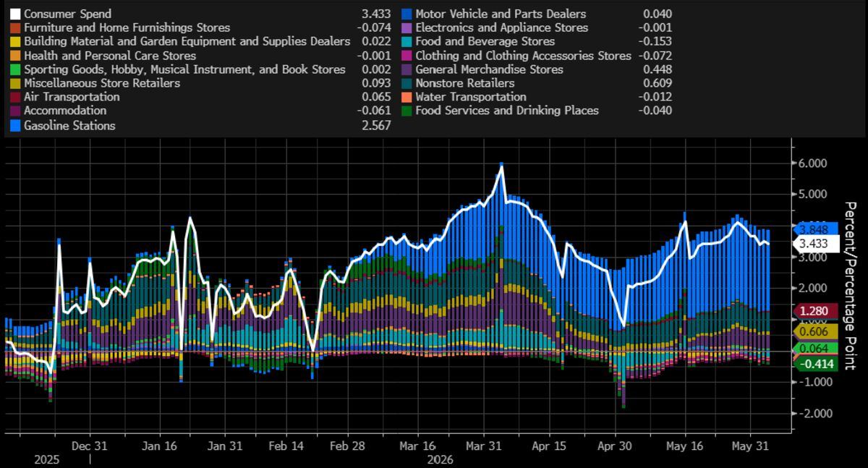
Task: Click the Air Transportation dark red swatch
Action: tap(15, 97)
